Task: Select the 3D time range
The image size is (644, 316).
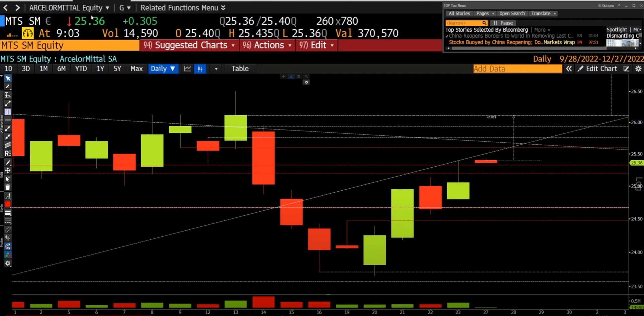Action: (26, 69)
